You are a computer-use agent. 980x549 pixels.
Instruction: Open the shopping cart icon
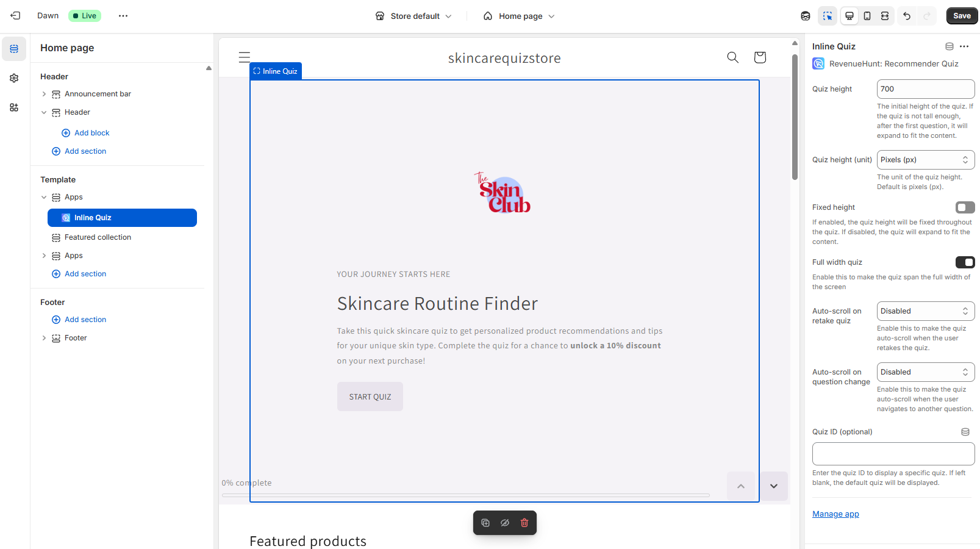pyautogui.click(x=759, y=57)
